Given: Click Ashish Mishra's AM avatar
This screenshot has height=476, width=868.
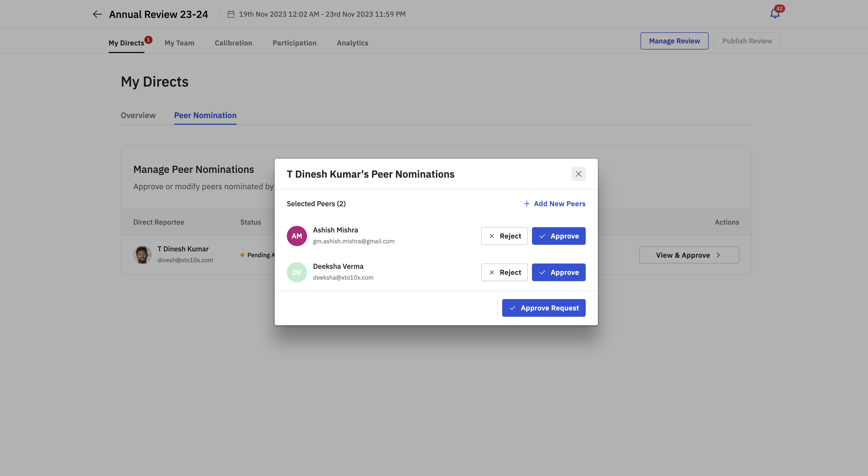Looking at the screenshot, I should click(296, 236).
